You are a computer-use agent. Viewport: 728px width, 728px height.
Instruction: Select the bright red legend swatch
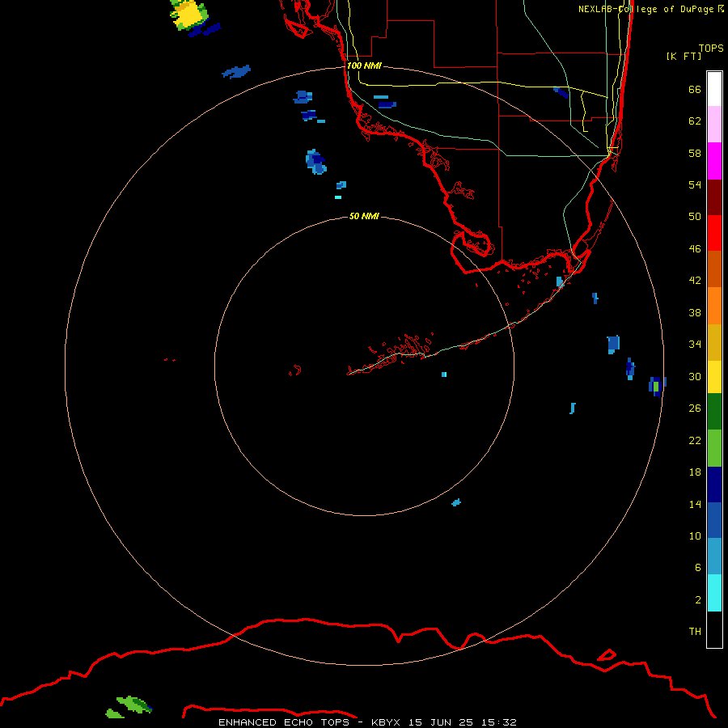[714, 233]
